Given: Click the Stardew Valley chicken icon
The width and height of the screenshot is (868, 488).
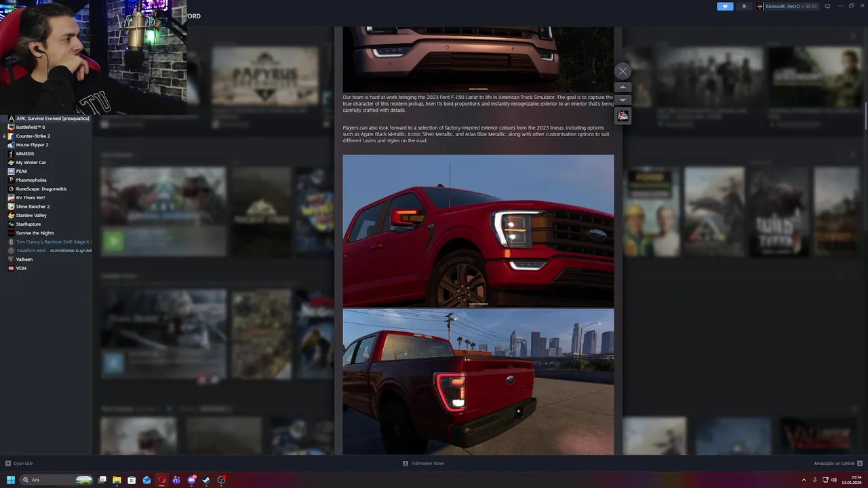Looking at the screenshot, I should pos(11,215).
